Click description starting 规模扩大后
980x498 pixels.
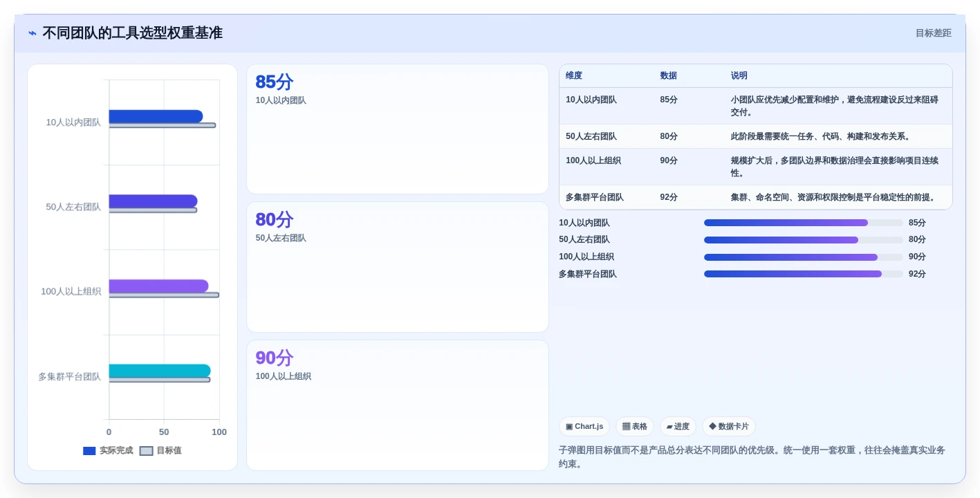click(x=835, y=167)
